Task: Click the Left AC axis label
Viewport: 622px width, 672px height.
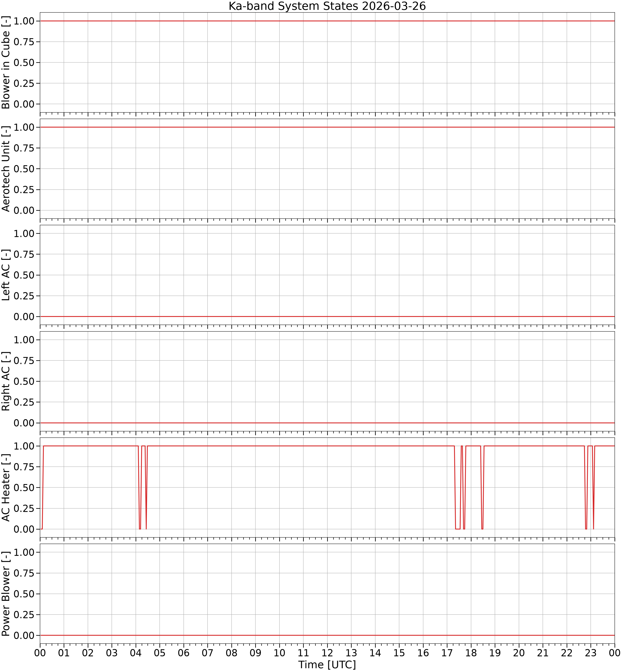Action: (6, 275)
